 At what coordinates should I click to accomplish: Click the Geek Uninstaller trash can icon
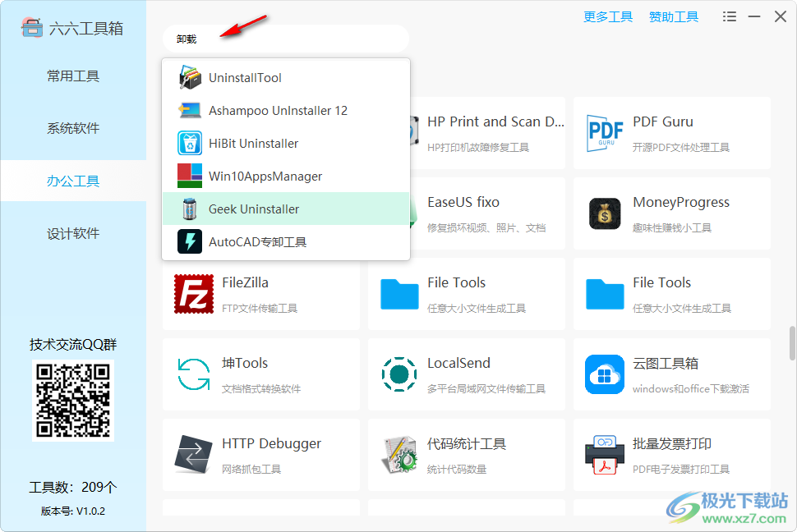[190, 209]
